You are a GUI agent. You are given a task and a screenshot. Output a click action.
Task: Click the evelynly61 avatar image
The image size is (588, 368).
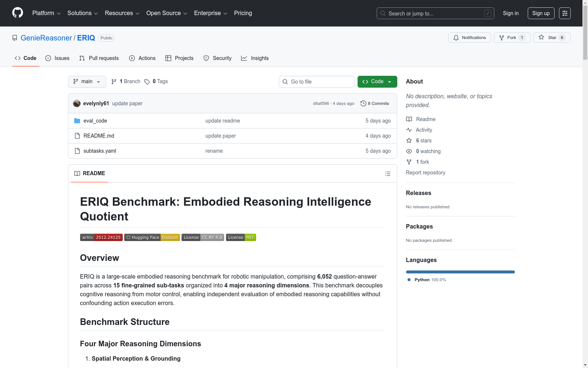(x=77, y=103)
